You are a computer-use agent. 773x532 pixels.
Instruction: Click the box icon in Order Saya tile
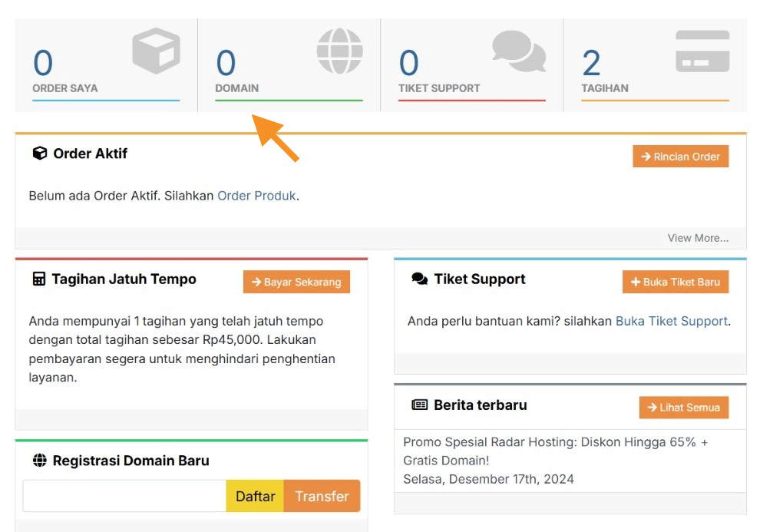point(156,51)
